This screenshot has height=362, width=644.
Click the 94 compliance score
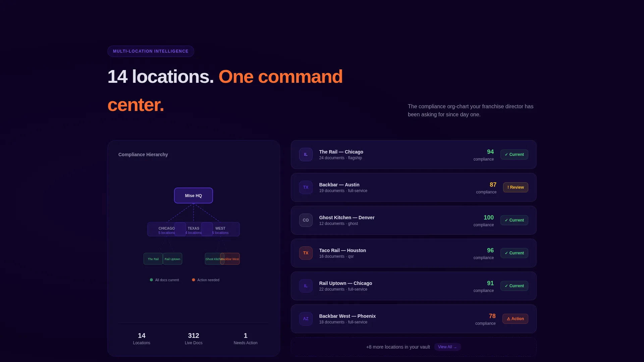(x=490, y=152)
